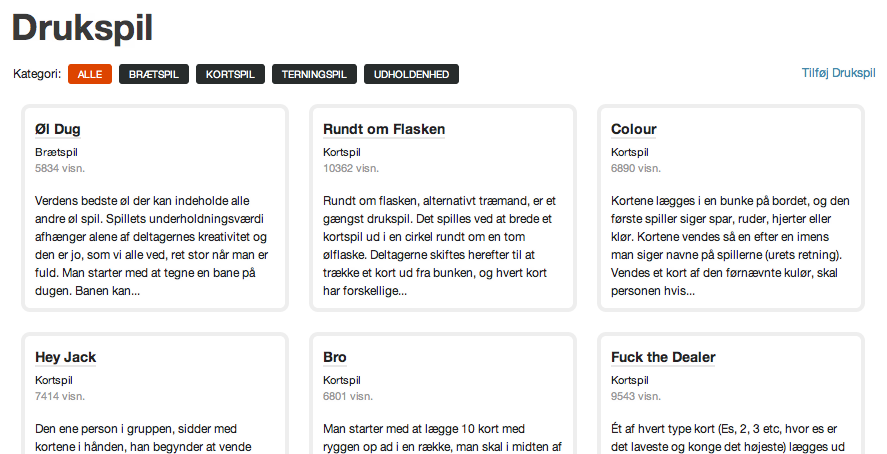887x454 pixels.
Task: Filter by UDHOLDENHED category
Action: coord(411,74)
